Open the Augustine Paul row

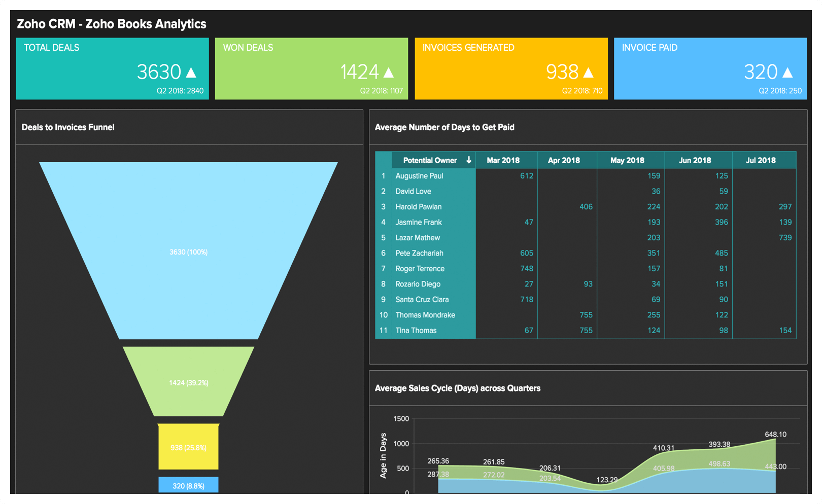[x=419, y=176]
